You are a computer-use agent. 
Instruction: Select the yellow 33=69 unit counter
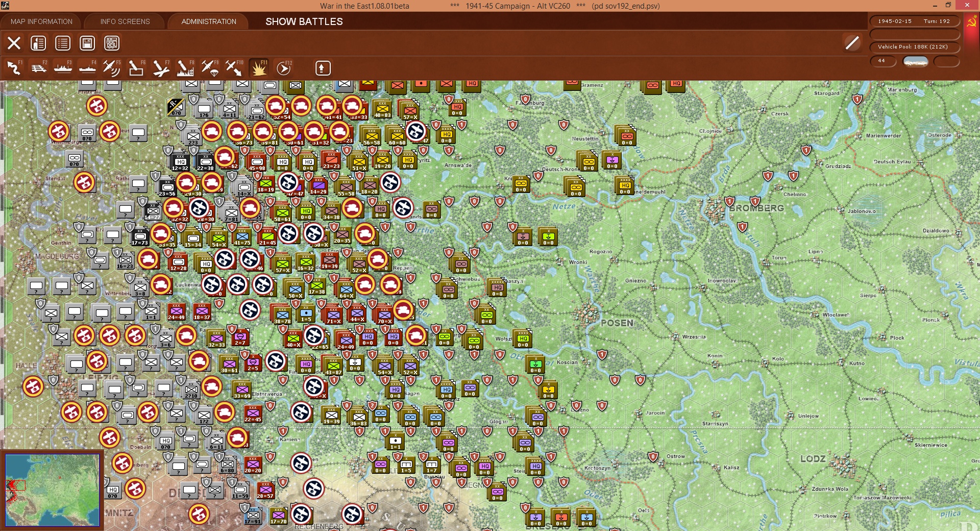pos(242,390)
